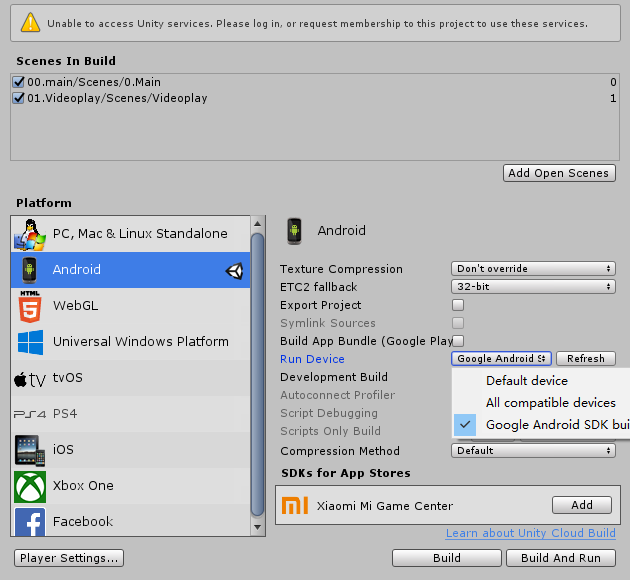Click the Xbox One platform name
The height and width of the screenshot is (580, 630).
pyautogui.click(x=83, y=486)
